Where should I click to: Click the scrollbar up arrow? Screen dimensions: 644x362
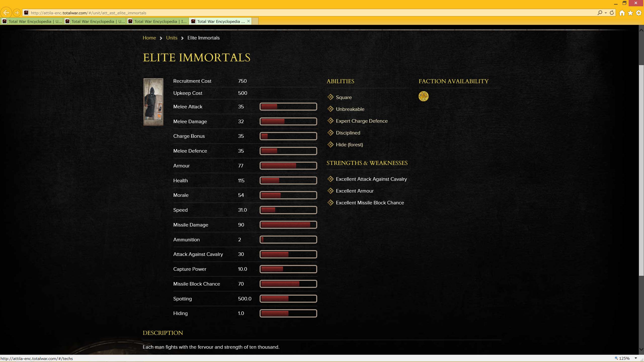pyautogui.click(x=641, y=30)
